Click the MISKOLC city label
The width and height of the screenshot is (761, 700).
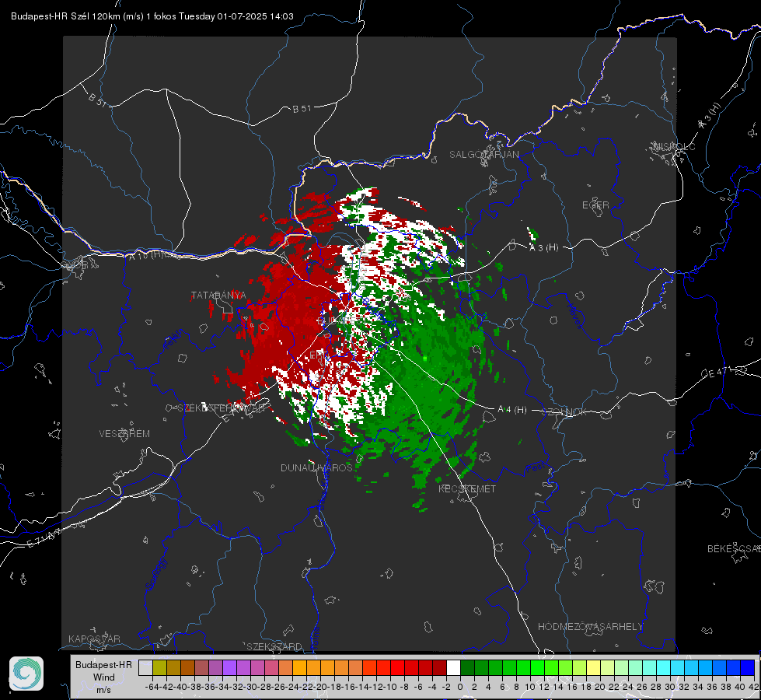(674, 147)
